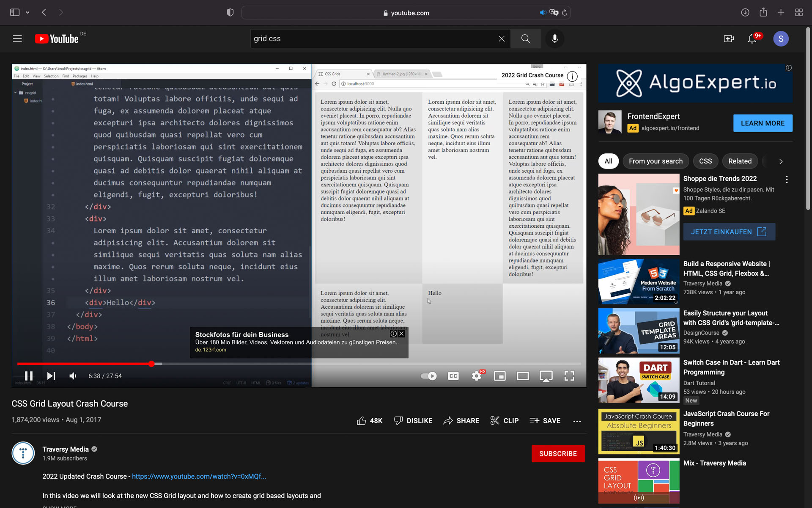Click the video info card icon
This screenshot has width=812, height=508.
click(x=572, y=76)
